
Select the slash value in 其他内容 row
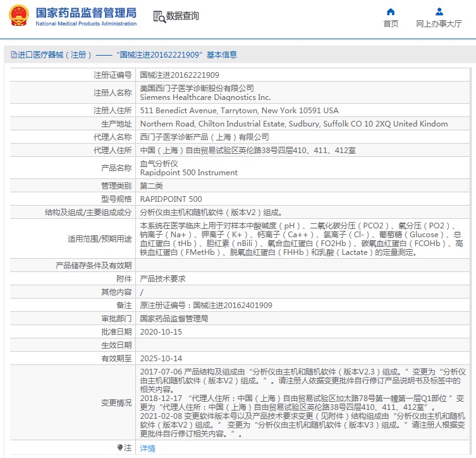[x=142, y=292]
